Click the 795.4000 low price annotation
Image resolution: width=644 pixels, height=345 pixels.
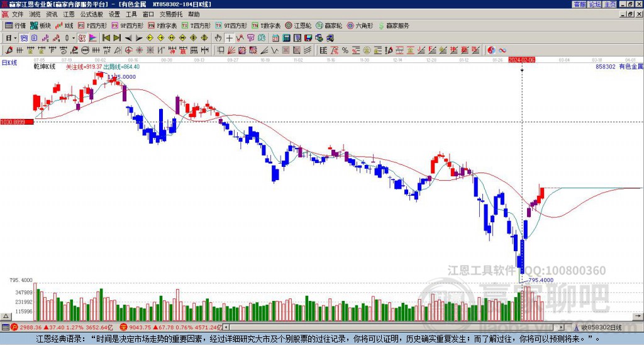click(540, 280)
